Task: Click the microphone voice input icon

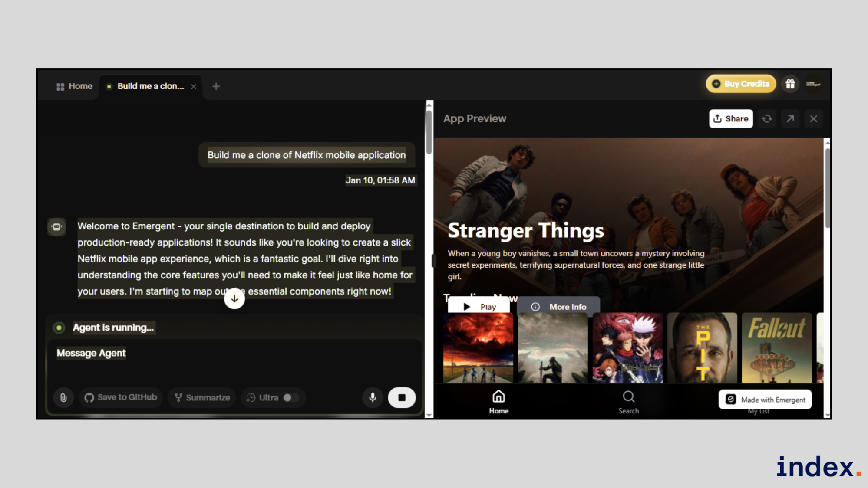Action: click(x=373, y=397)
